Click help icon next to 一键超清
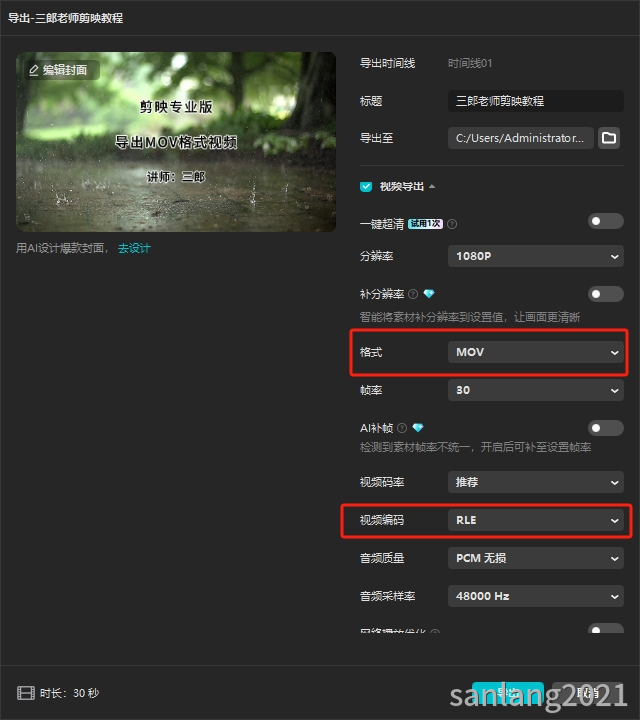 click(x=452, y=224)
